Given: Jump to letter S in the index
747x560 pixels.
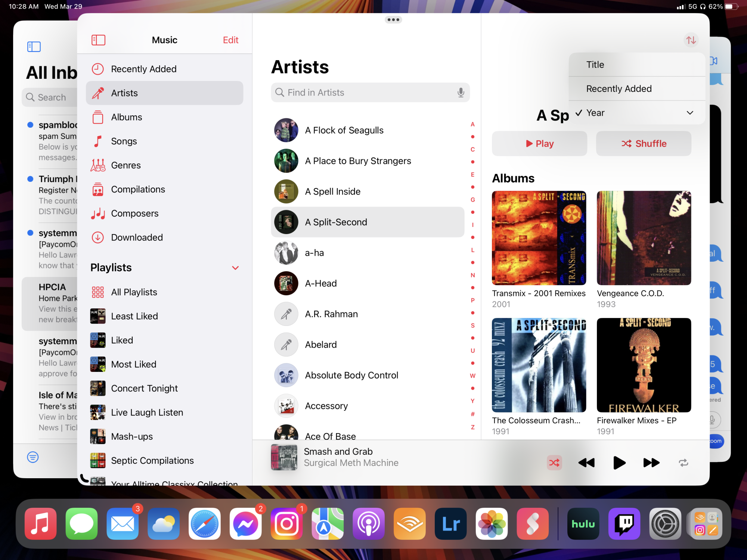Looking at the screenshot, I should tap(472, 326).
